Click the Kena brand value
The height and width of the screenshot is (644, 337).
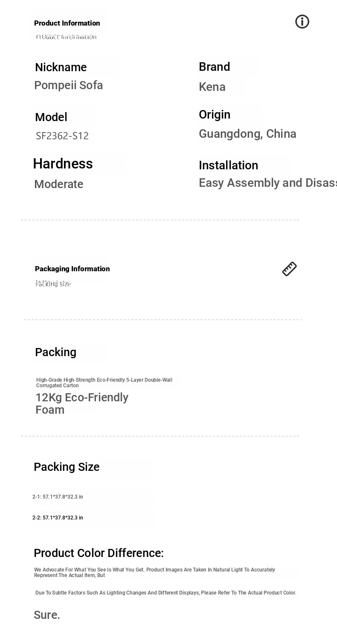click(212, 87)
